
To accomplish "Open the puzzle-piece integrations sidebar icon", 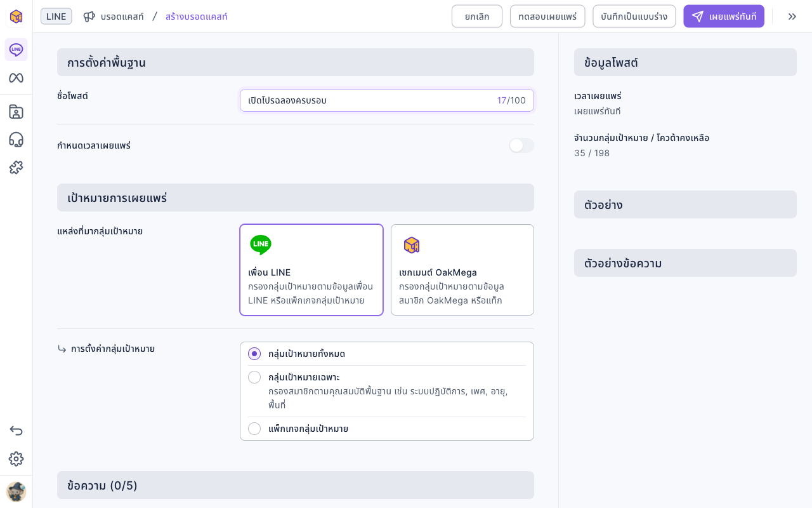I will click(x=16, y=168).
